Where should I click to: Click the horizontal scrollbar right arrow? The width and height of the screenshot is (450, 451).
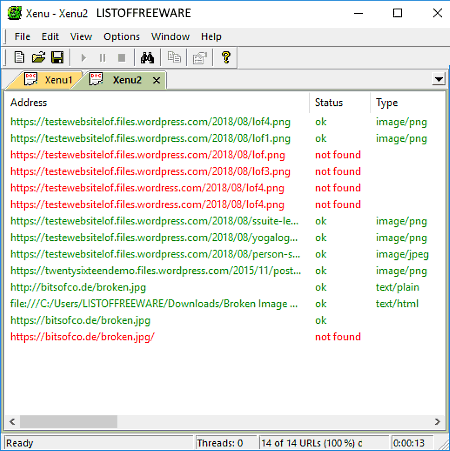coord(437,422)
